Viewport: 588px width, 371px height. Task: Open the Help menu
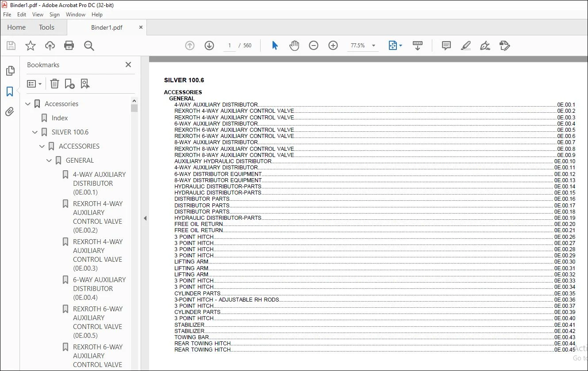pyautogui.click(x=97, y=15)
